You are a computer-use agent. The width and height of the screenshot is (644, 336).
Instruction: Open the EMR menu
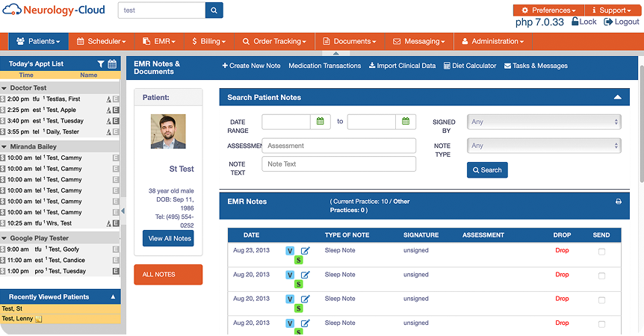point(159,41)
